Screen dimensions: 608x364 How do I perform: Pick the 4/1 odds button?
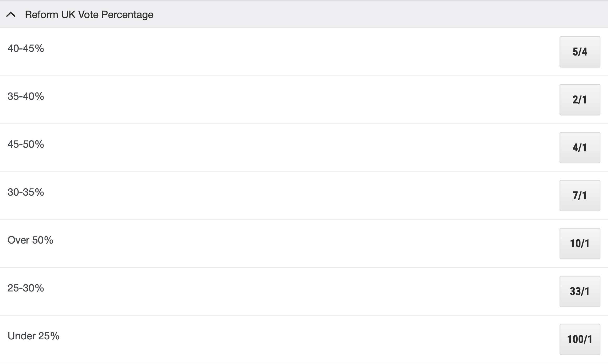[579, 148]
